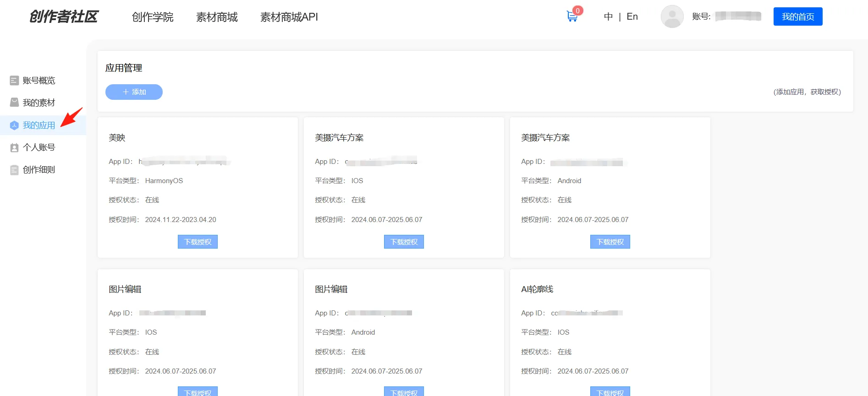This screenshot has height=396, width=868.
Task: Download authorization for 美摄汽车方案 IOS app
Action: pos(404,242)
